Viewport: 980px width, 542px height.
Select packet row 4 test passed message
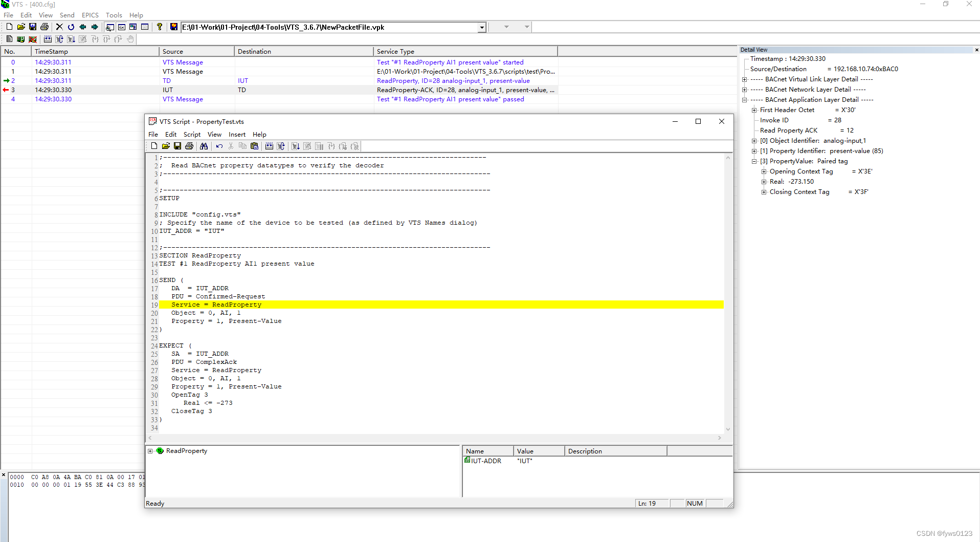click(x=279, y=99)
